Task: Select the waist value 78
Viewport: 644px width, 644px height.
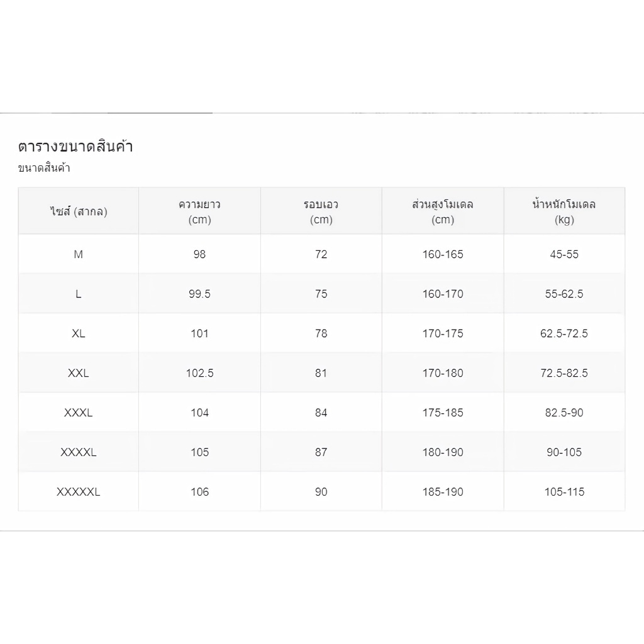Action: coord(321,333)
